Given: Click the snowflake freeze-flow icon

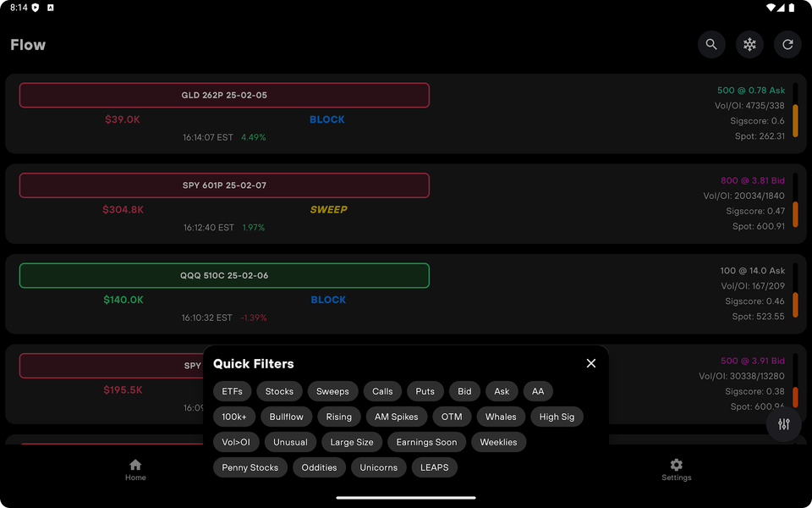Looking at the screenshot, I should pos(749,44).
